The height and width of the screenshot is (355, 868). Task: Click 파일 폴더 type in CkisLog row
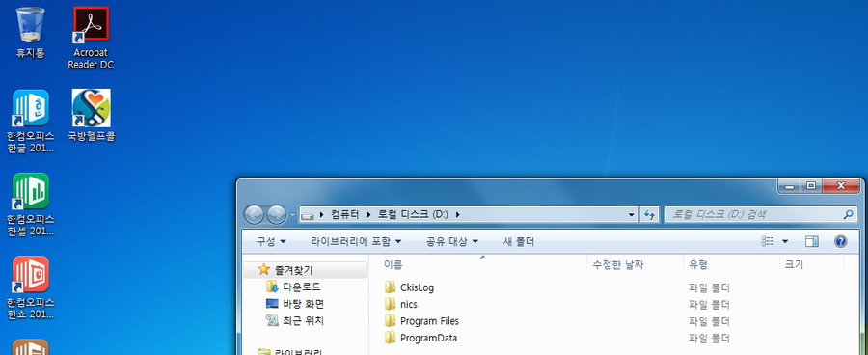(x=709, y=288)
